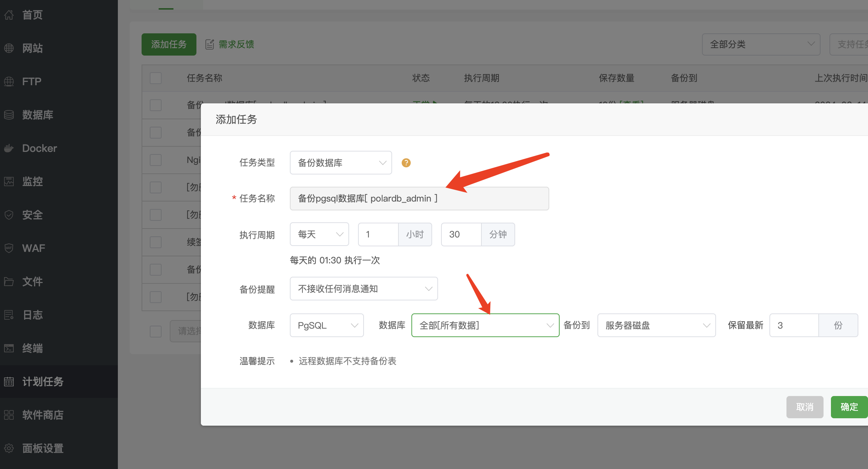The image size is (868, 469).
Task: Click the 保存数量 column header
Action: [617, 78]
